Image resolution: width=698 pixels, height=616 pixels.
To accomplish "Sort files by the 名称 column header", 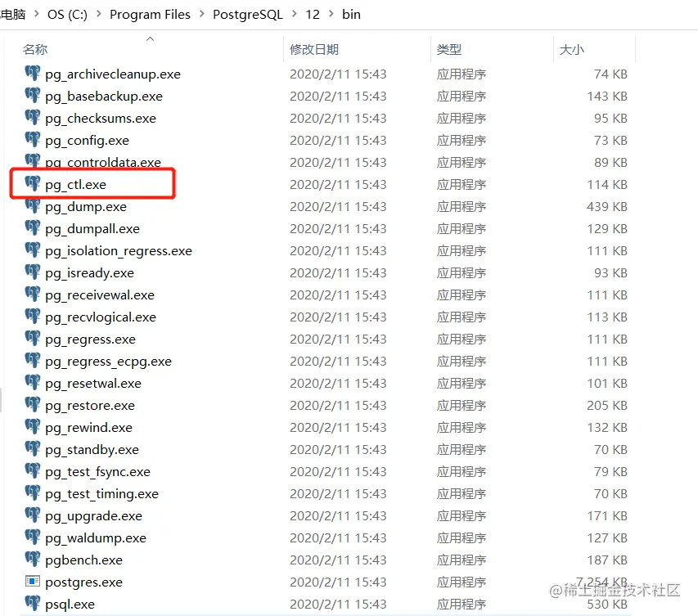I will [35, 49].
